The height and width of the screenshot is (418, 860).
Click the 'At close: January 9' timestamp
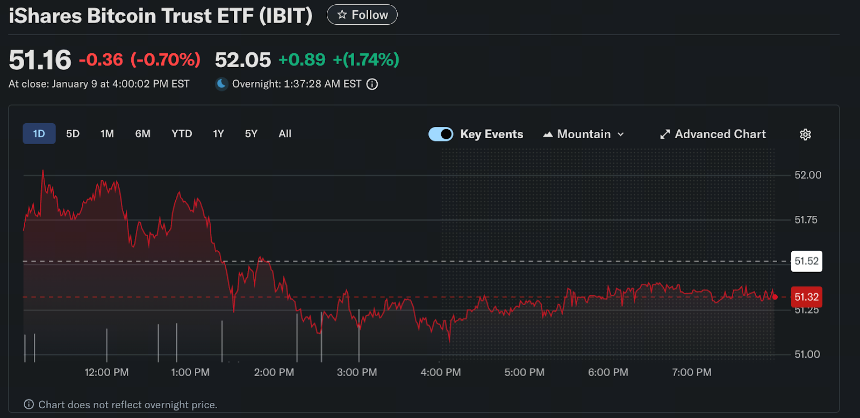pyautogui.click(x=99, y=84)
